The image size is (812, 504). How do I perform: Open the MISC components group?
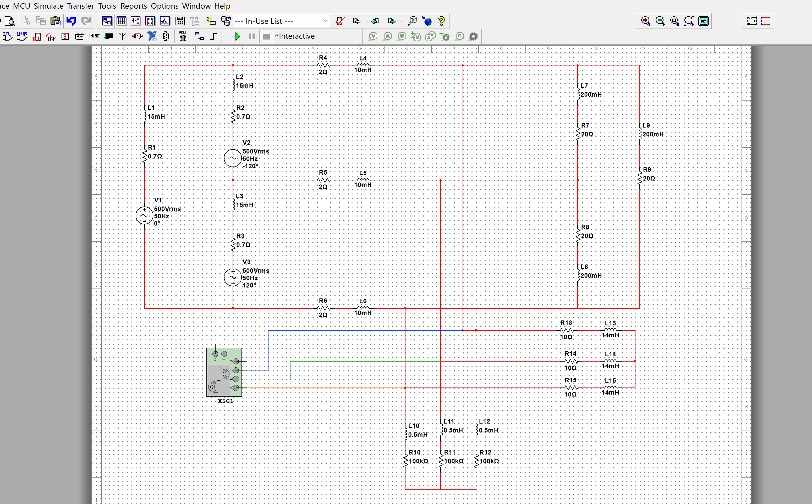click(94, 36)
